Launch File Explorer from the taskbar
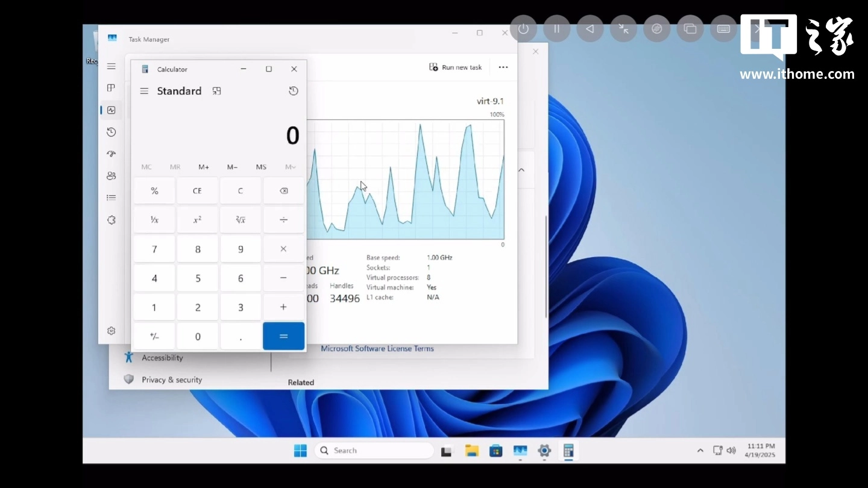 [471, 450]
